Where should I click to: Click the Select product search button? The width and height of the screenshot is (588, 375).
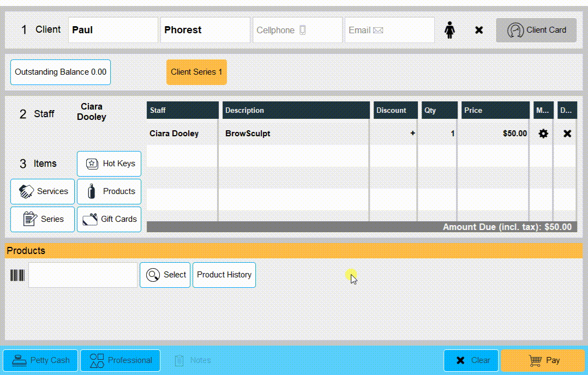pyautogui.click(x=165, y=275)
